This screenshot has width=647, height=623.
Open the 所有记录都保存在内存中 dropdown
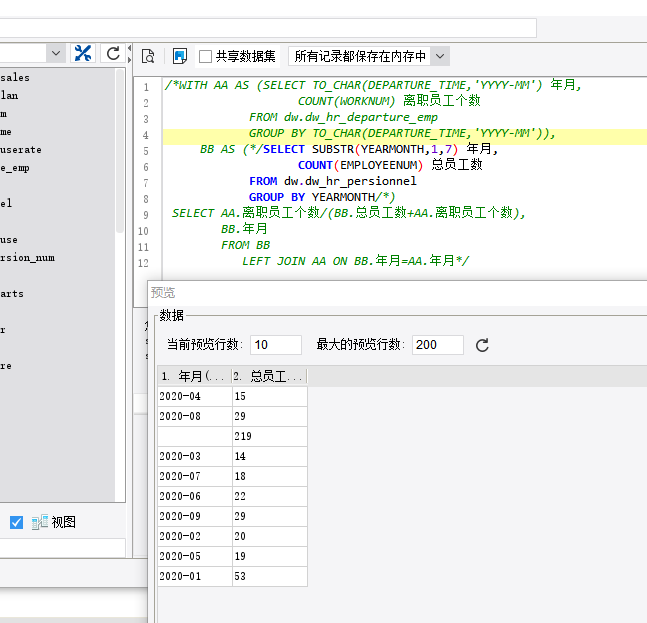440,57
